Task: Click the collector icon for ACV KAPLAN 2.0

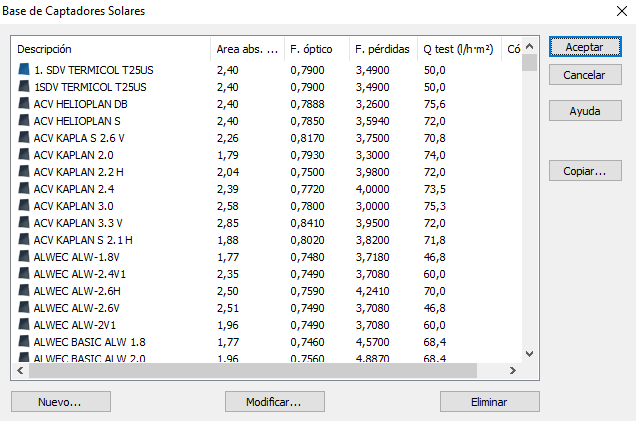Action: [x=24, y=155]
